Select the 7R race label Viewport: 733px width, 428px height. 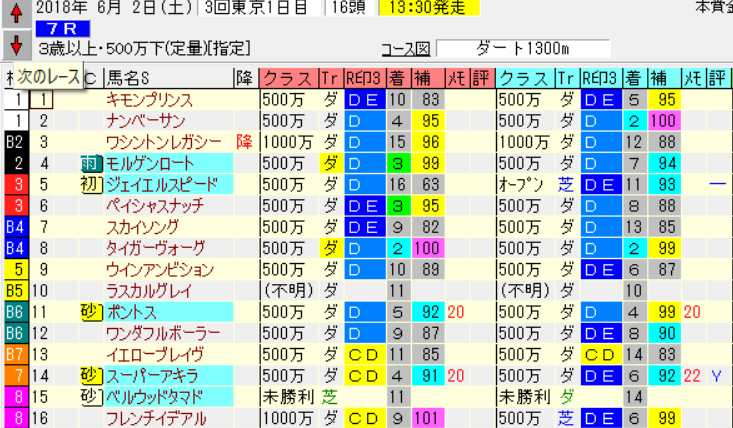click(63, 29)
